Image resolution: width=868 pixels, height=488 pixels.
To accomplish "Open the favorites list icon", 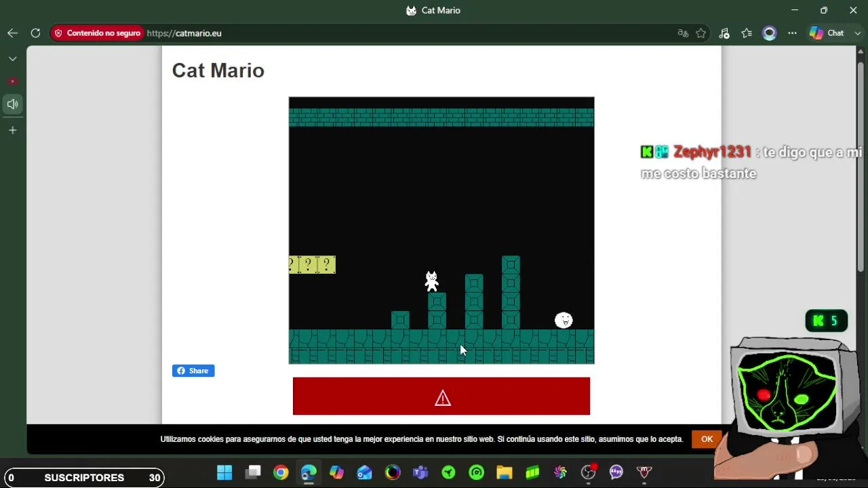I will point(747,33).
